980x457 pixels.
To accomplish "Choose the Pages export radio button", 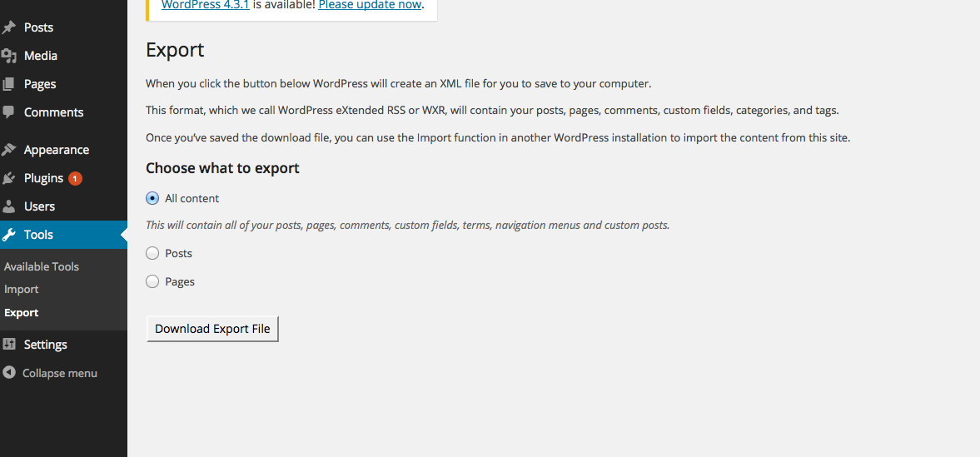I will pos(152,281).
